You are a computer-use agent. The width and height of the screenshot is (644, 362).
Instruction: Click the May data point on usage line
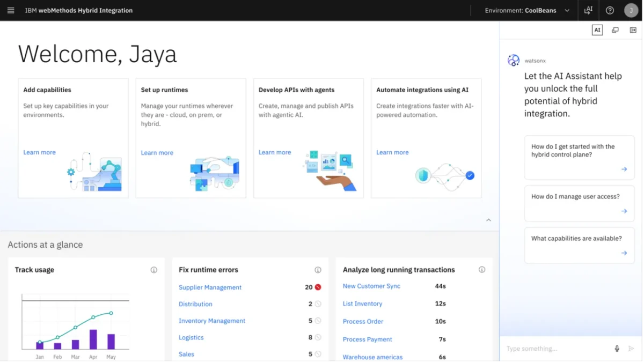pos(111,313)
